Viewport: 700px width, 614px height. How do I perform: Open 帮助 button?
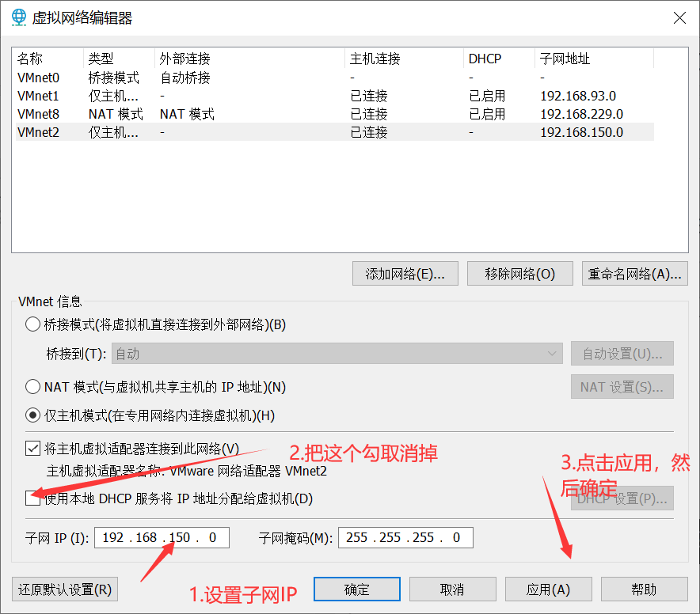click(x=644, y=589)
